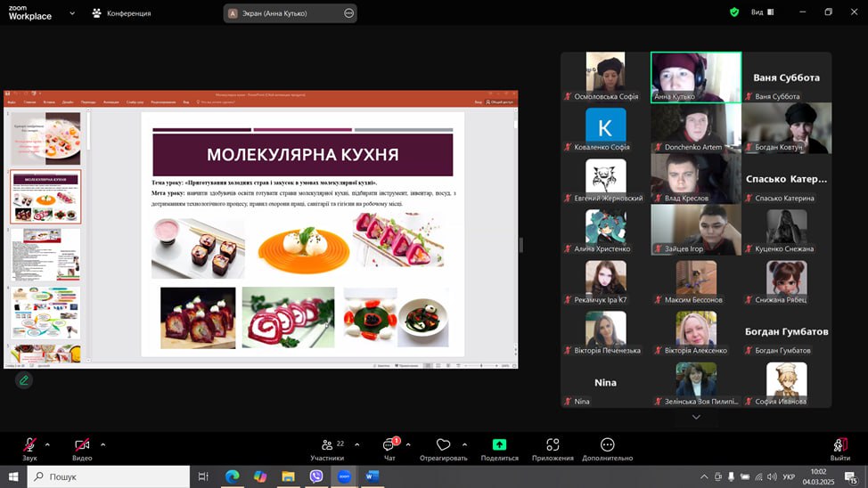Expand video settings arrow beside camera
868x488 pixels.
pos(102,444)
